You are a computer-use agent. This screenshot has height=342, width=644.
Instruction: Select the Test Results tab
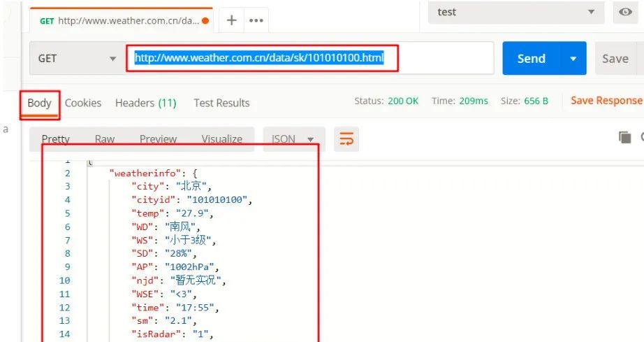pos(221,103)
